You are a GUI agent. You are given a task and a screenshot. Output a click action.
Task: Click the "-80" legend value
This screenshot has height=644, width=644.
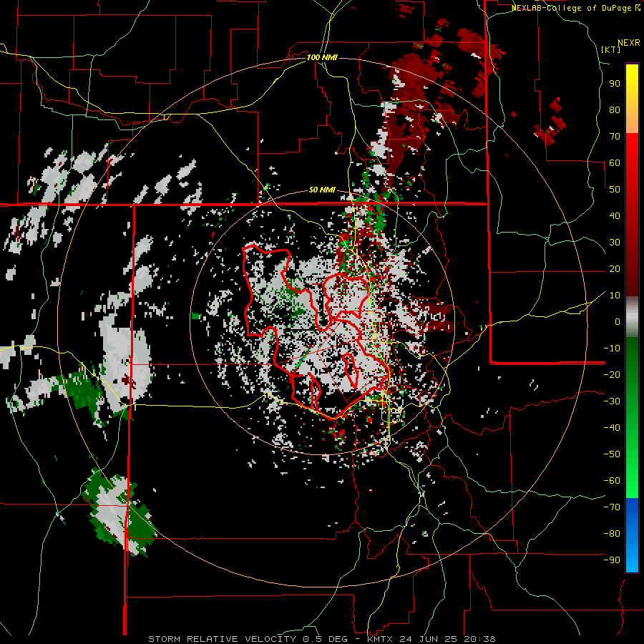612,534
